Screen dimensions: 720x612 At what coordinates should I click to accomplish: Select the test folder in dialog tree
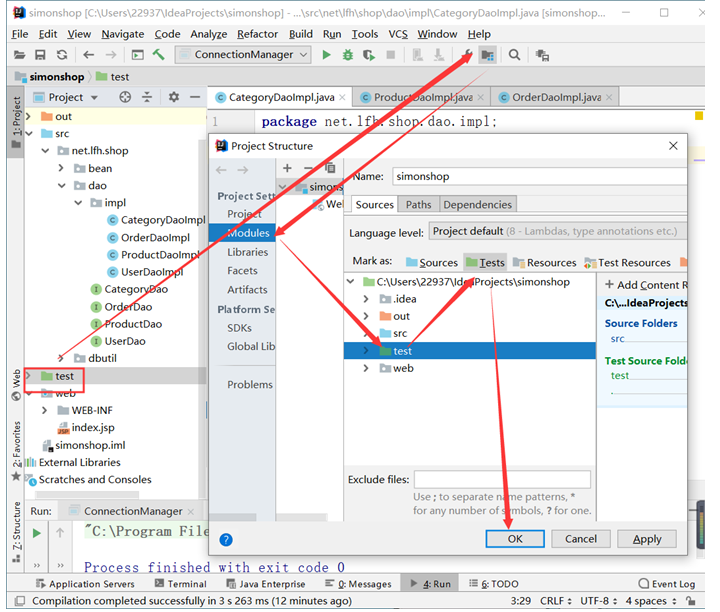pos(470,351)
